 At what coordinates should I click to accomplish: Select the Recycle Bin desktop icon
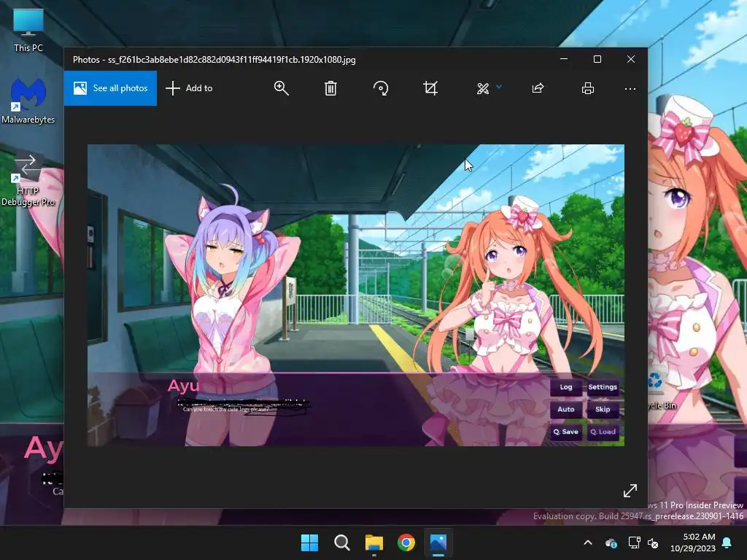point(662,392)
